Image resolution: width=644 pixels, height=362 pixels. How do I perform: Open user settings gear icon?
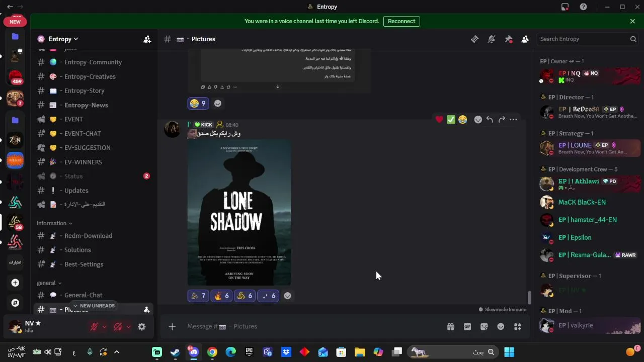pyautogui.click(x=142, y=327)
